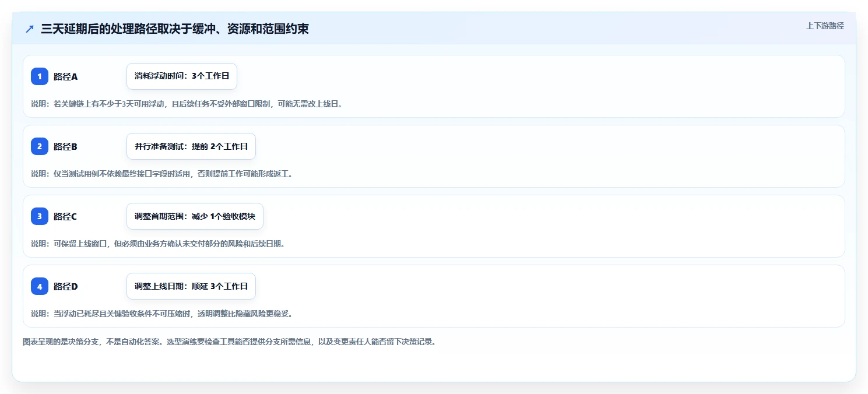Select the 调整首期范围：减少 1个验收模块 chip
The width and height of the screenshot is (868, 394).
(x=195, y=216)
